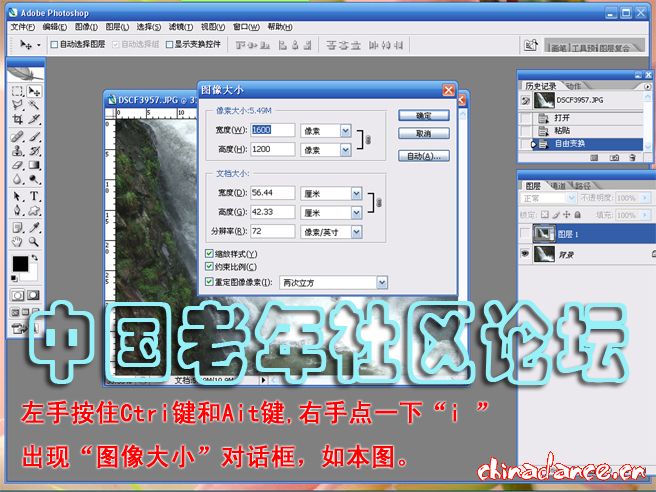Viewport: 656px width, 492px height.
Task: Choose the Zoom magnifier tool
Action: 35,241
